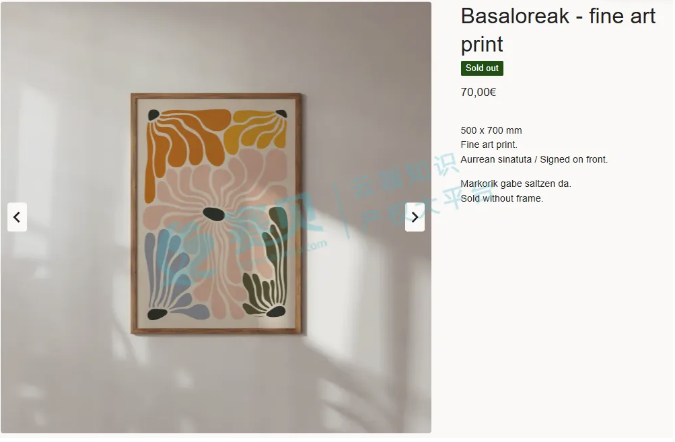The image size is (675, 442).
Task: Click the green Sold out badge
Action: (x=482, y=68)
